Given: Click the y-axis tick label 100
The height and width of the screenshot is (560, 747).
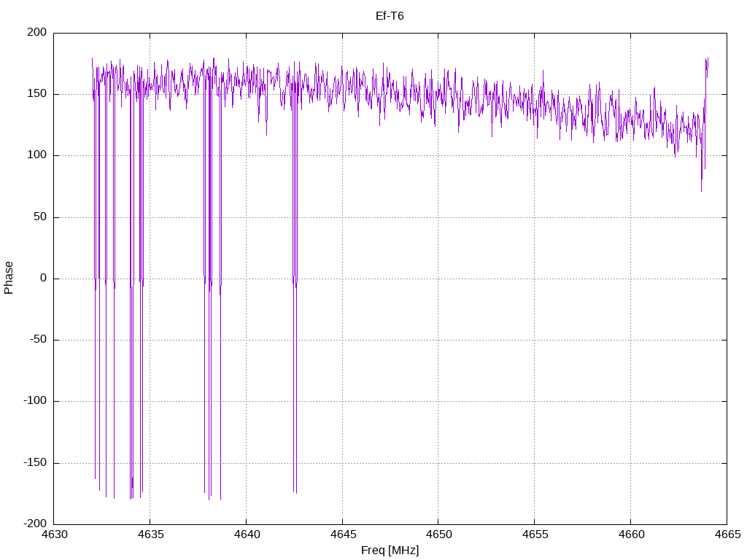Looking at the screenshot, I should [37, 155].
